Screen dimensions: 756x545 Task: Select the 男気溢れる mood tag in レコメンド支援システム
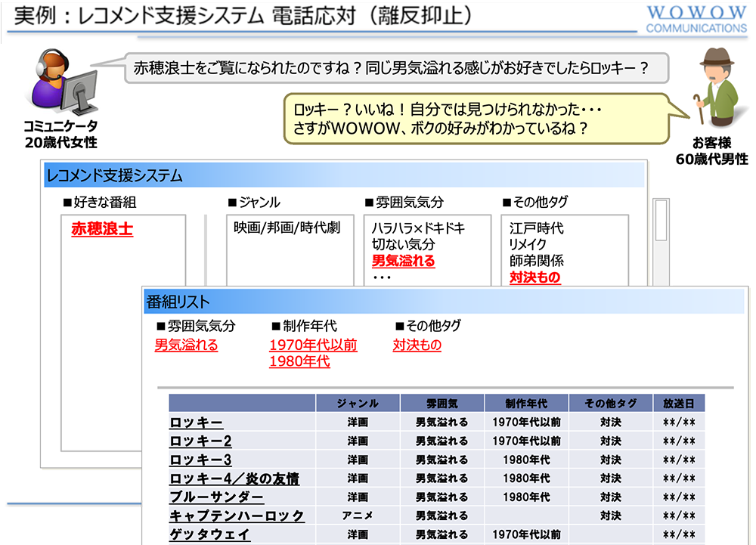pos(403,261)
